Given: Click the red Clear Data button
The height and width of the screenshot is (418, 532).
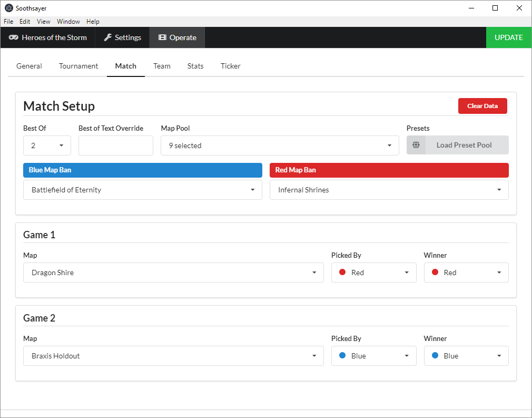Looking at the screenshot, I should pos(482,106).
